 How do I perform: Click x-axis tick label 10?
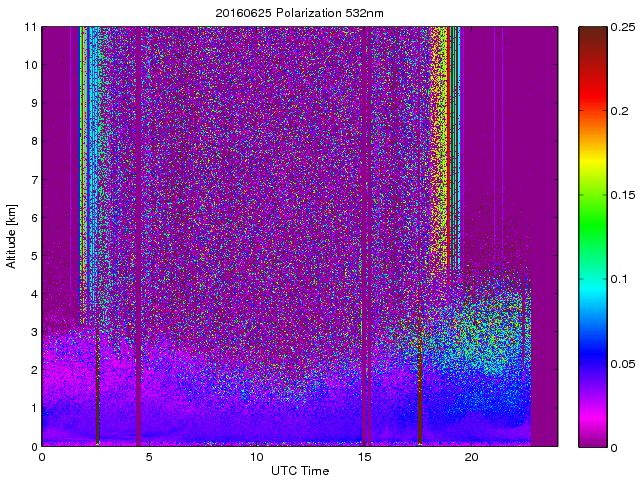pos(256,457)
